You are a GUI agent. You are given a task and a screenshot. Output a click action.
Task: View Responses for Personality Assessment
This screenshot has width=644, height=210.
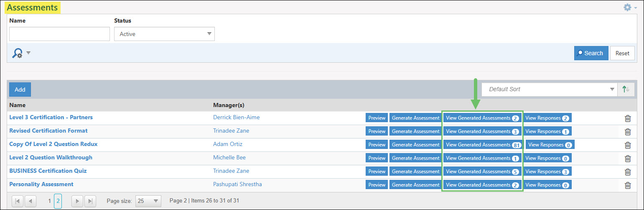[x=547, y=185]
